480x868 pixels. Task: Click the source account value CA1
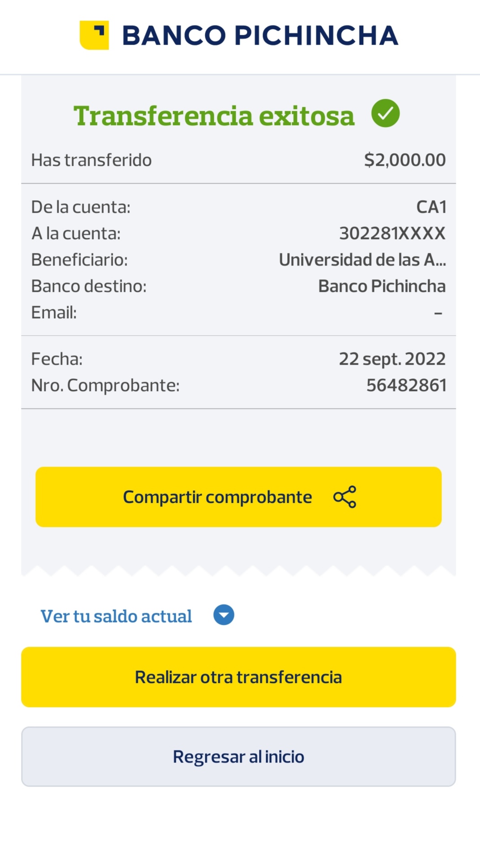pyautogui.click(x=431, y=207)
